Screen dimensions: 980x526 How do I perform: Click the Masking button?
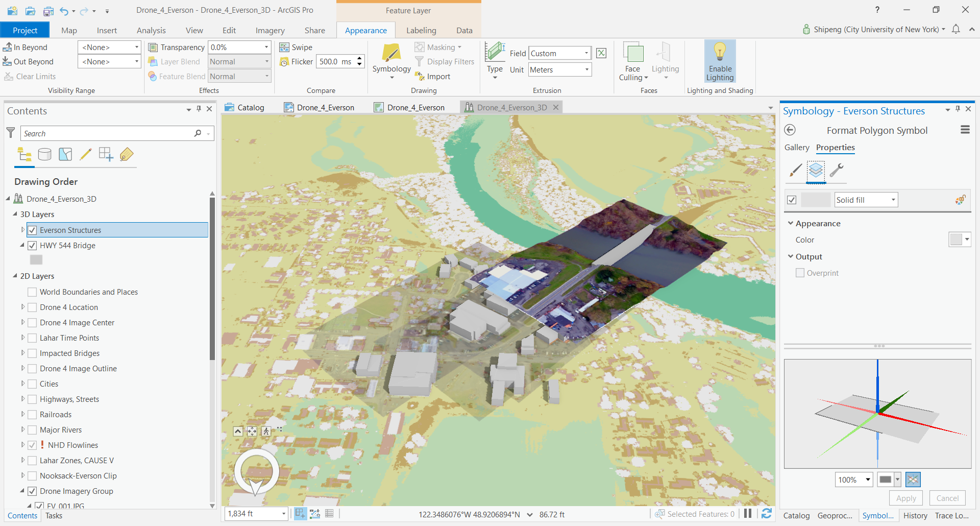[x=438, y=47]
